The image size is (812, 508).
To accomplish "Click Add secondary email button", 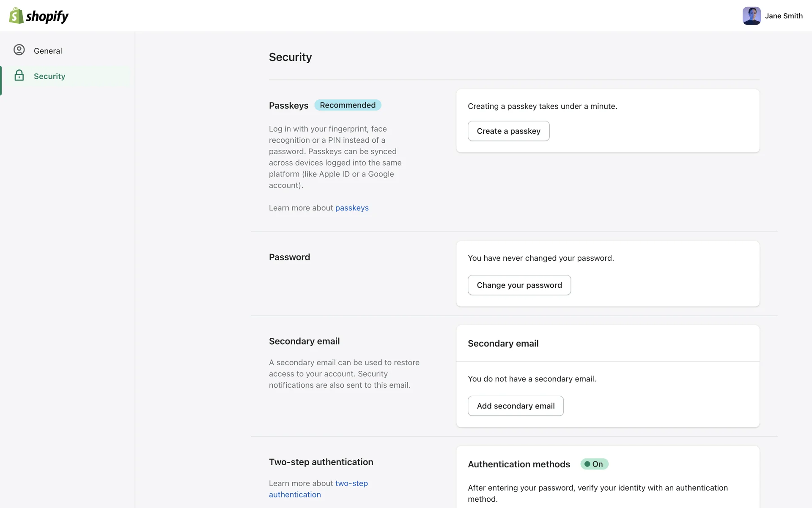I will [x=515, y=406].
